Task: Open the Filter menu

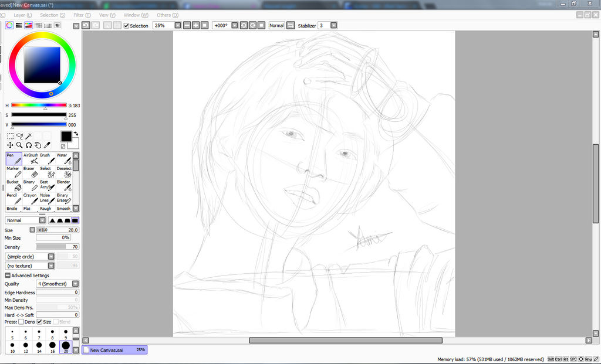Action: (82, 15)
